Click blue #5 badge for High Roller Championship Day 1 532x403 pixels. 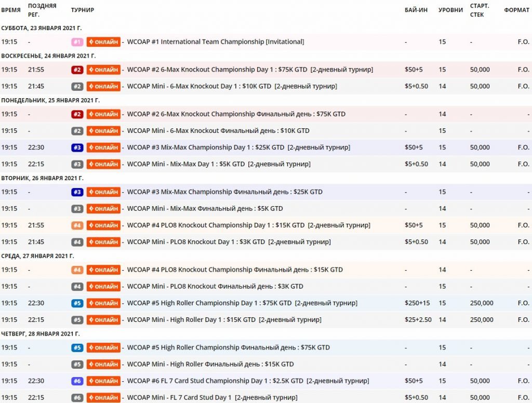[x=77, y=303]
